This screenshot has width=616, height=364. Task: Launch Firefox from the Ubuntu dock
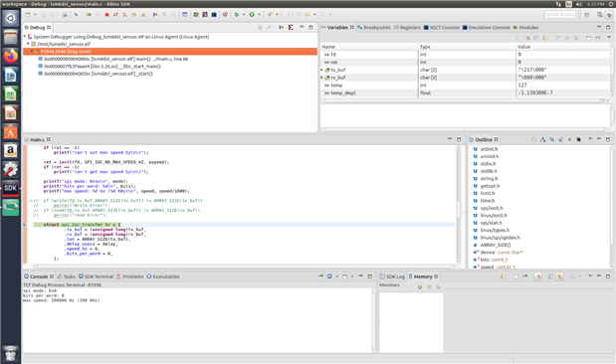(x=11, y=56)
